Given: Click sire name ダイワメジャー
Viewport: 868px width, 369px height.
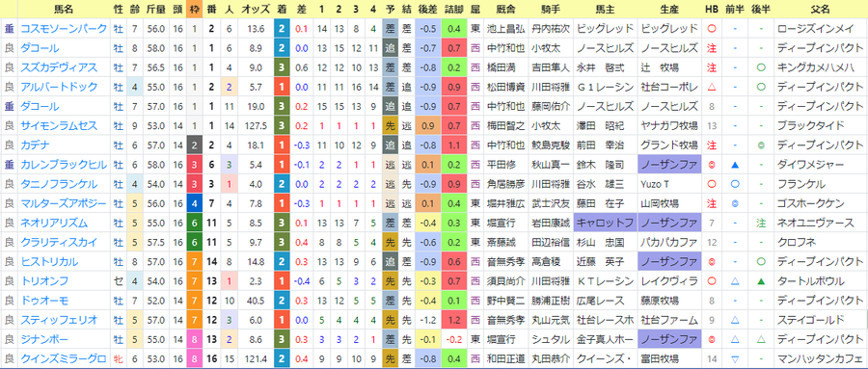Looking at the screenshot, I should (810, 165).
